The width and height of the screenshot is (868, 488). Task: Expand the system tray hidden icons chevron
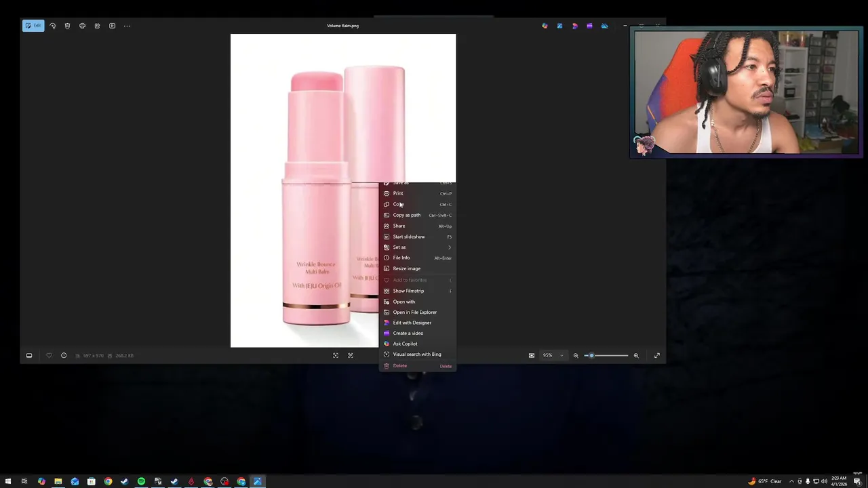(791, 481)
